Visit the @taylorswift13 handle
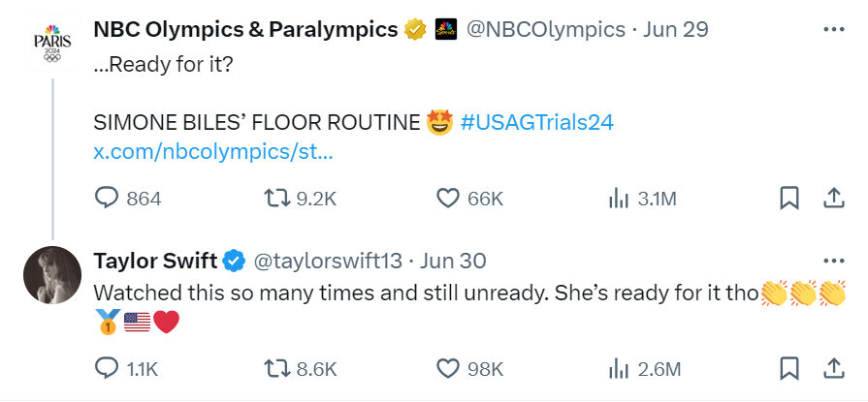868x402 pixels. point(328,261)
